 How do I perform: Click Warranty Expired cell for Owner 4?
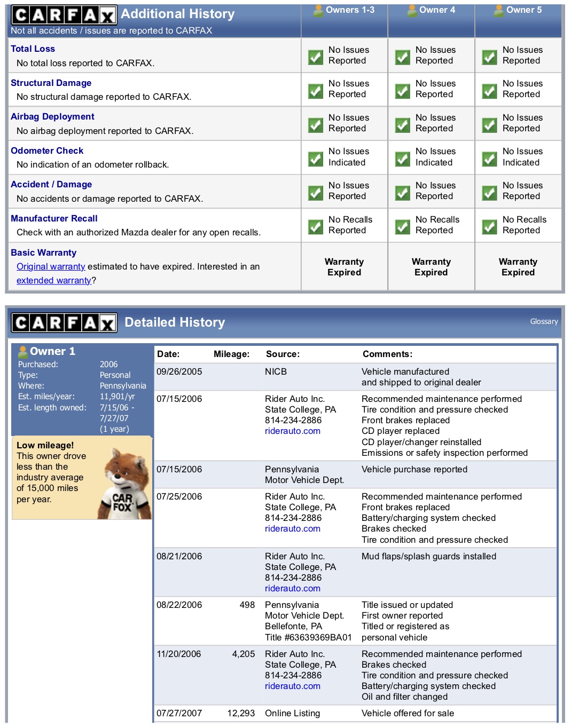431,267
